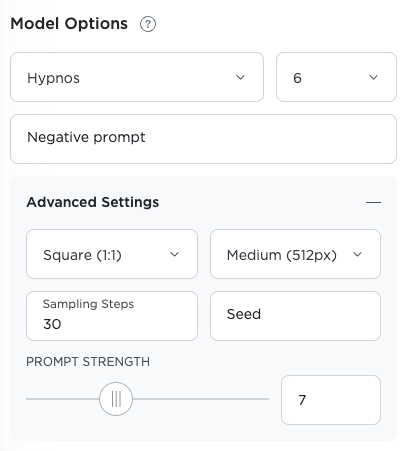The image size is (407, 451).
Task: Click the Advanced Settings header
Action: 93,202
